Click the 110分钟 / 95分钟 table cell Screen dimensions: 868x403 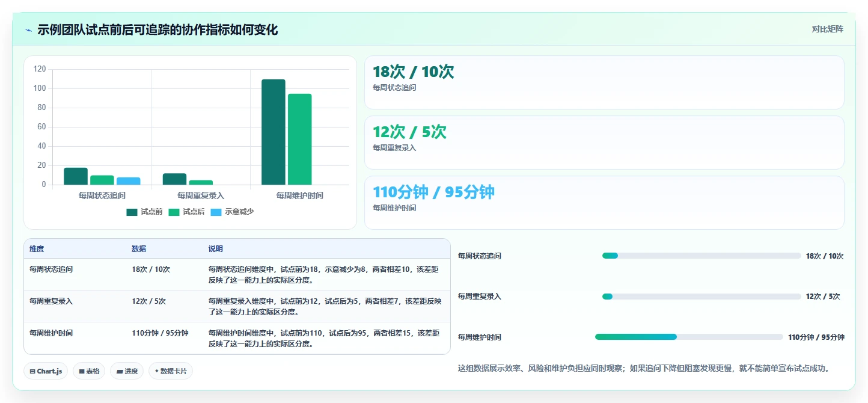[x=160, y=333]
